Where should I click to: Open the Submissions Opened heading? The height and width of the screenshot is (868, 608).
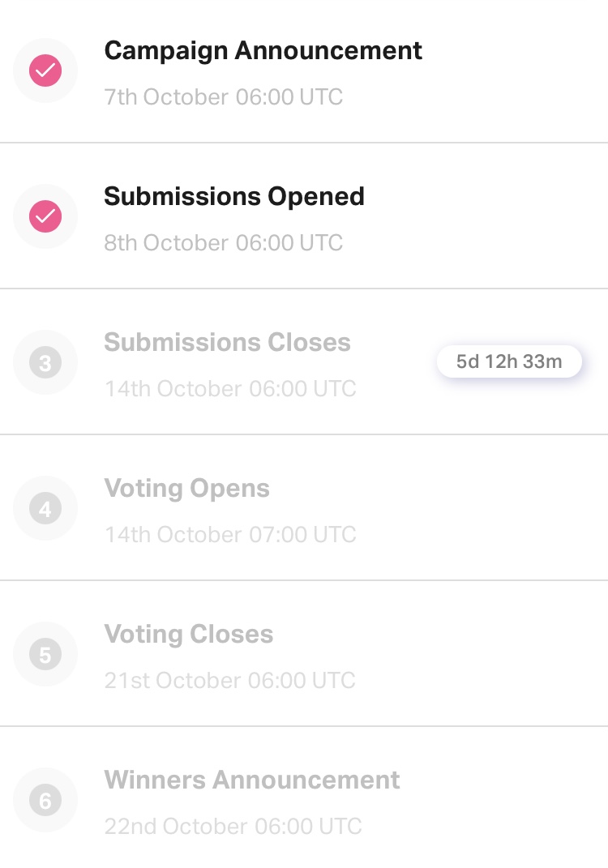[234, 196]
